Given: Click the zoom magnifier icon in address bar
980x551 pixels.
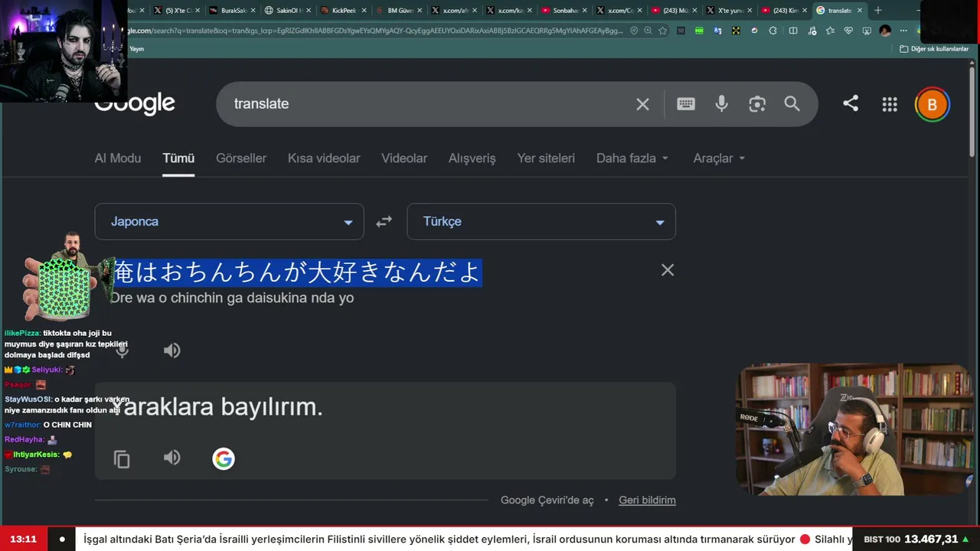Looking at the screenshot, I should (648, 31).
